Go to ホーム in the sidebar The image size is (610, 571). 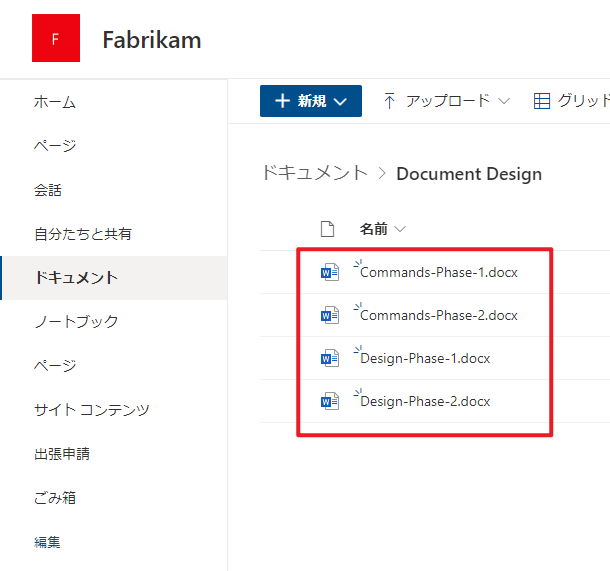(55, 102)
